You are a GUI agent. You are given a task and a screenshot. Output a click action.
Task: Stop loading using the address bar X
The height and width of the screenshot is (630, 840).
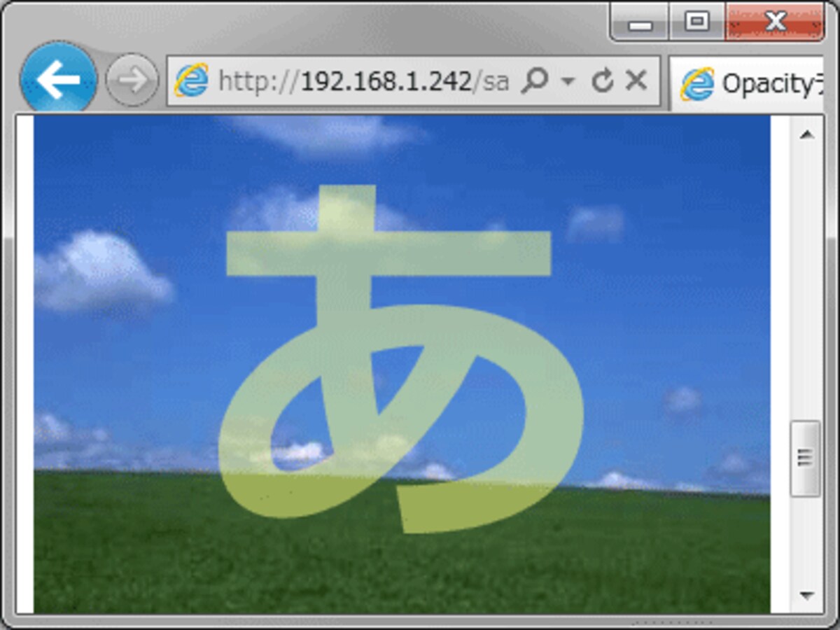pos(636,80)
